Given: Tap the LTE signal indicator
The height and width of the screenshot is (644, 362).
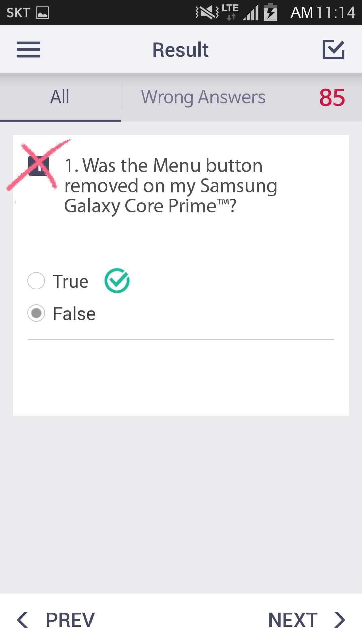Looking at the screenshot, I should coord(230,12).
